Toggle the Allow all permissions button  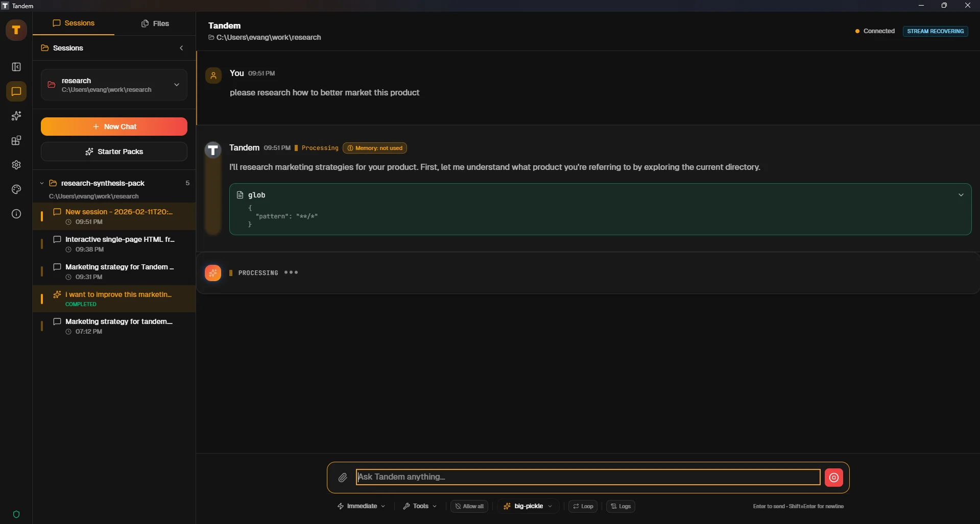[469, 506]
